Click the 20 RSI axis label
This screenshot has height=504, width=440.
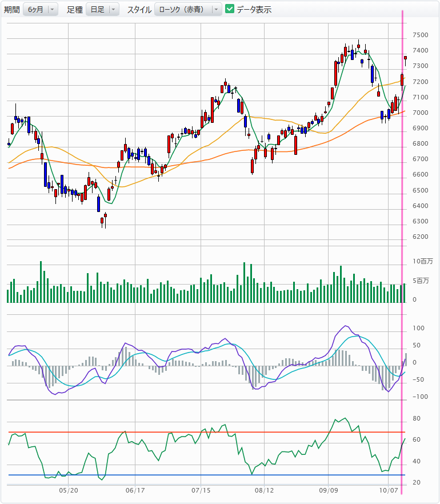pyautogui.click(x=417, y=482)
